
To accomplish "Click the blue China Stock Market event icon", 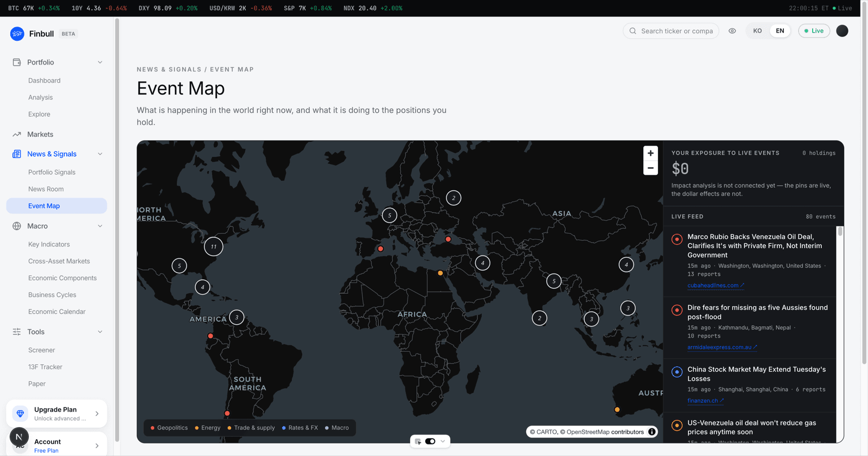I will click(677, 372).
